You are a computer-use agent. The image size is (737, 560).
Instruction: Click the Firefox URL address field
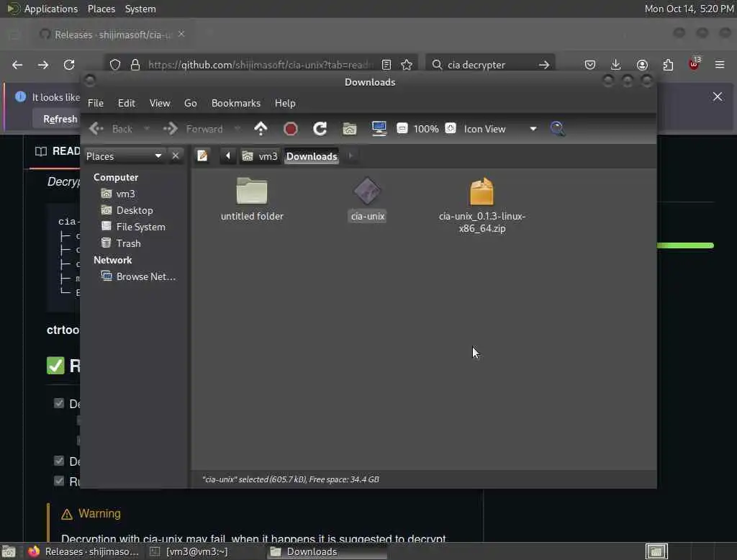(261, 65)
